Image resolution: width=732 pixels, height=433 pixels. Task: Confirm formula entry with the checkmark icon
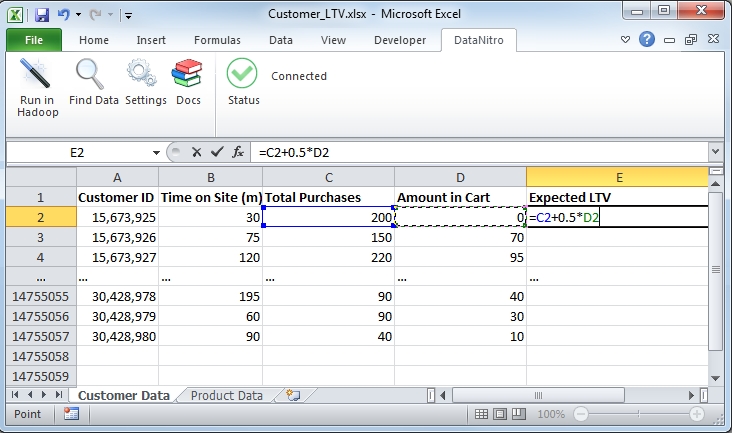(217, 152)
